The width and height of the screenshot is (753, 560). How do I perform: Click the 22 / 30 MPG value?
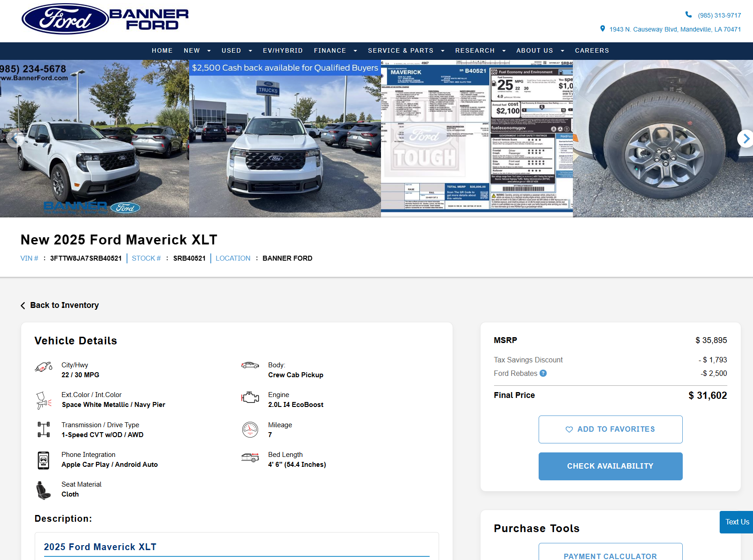(x=80, y=375)
